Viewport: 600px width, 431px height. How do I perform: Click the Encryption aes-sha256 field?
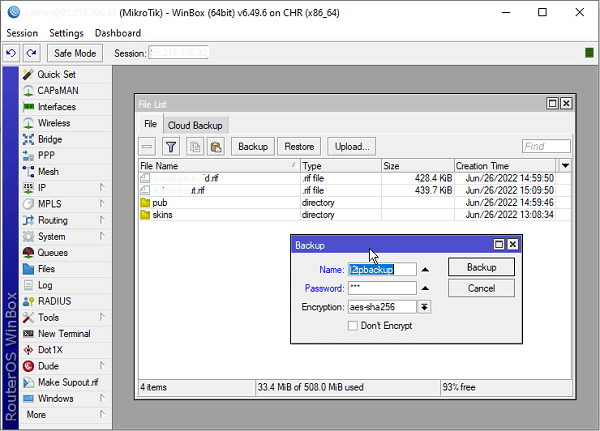coord(382,307)
